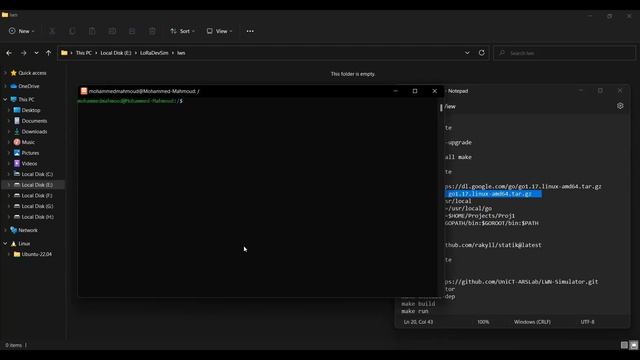This screenshot has width=640, height=360.
Task: Click highlighted go1.17.linux-amd64.tar.gz text in Notepad
Action: coord(493,194)
